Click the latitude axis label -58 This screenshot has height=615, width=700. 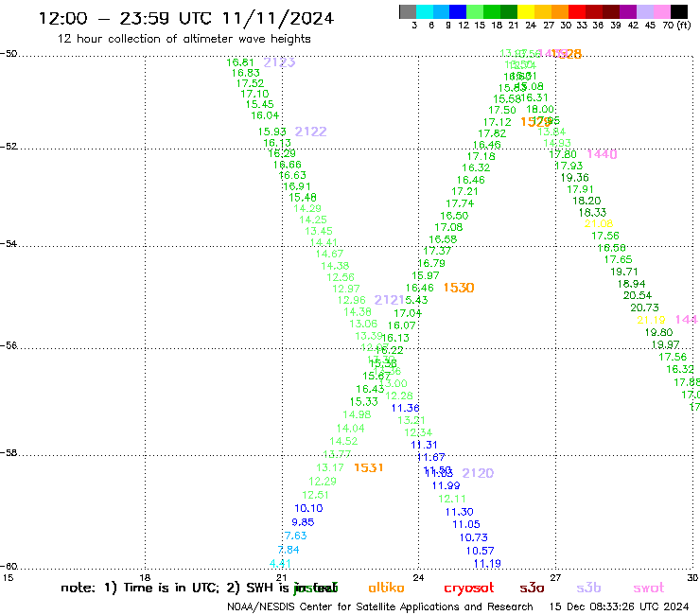9,452
